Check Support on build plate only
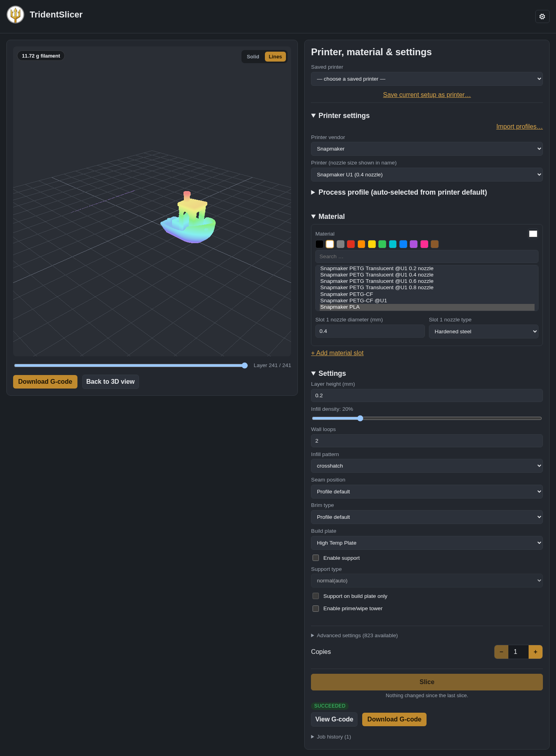The image size is (556, 756). (316, 596)
